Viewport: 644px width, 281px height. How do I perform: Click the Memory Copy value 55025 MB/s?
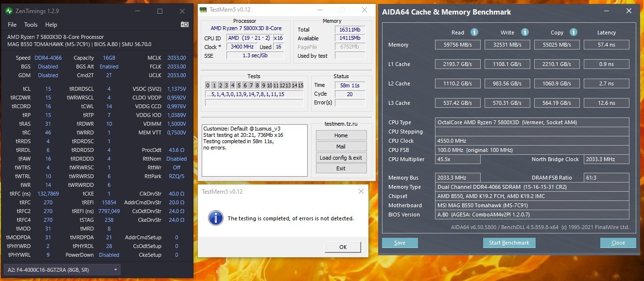tap(557, 45)
